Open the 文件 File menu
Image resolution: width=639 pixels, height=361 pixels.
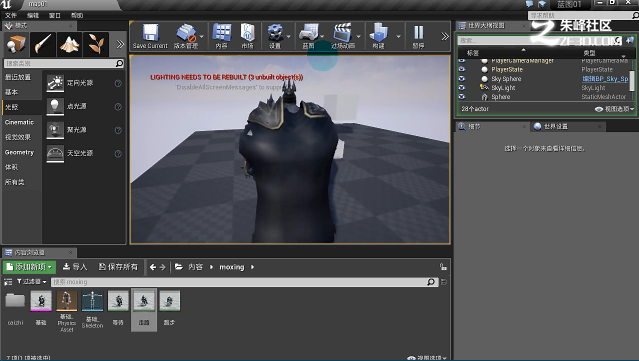pos(11,15)
